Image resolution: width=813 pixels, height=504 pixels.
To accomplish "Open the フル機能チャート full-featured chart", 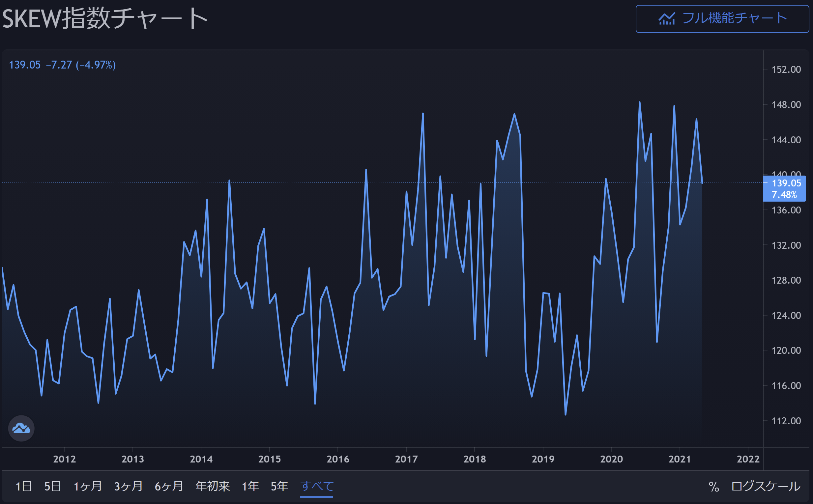I will [x=722, y=19].
